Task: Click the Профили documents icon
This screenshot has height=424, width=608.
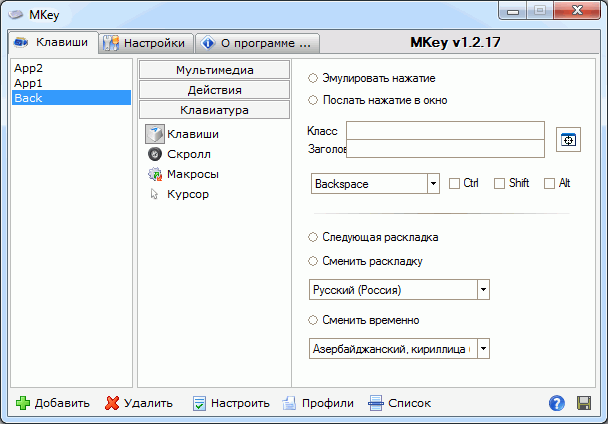Action: click(x=289, y=403)
